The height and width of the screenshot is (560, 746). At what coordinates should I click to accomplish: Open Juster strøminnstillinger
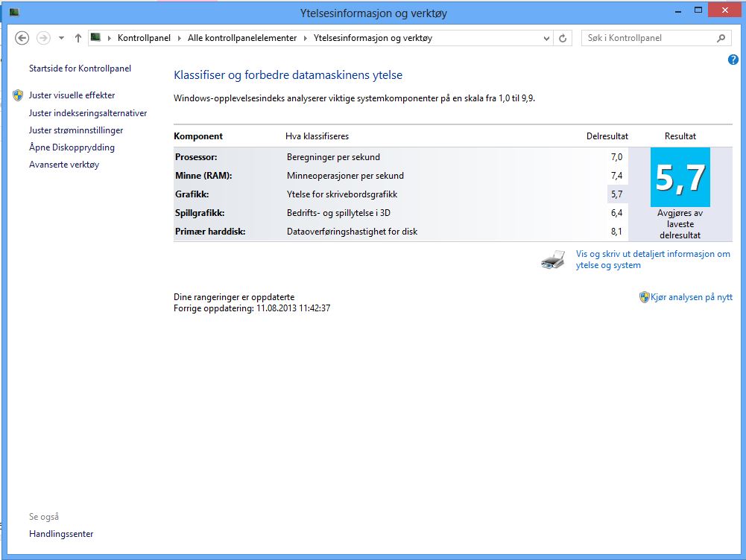pyautogui.click(x=76, y=130)
